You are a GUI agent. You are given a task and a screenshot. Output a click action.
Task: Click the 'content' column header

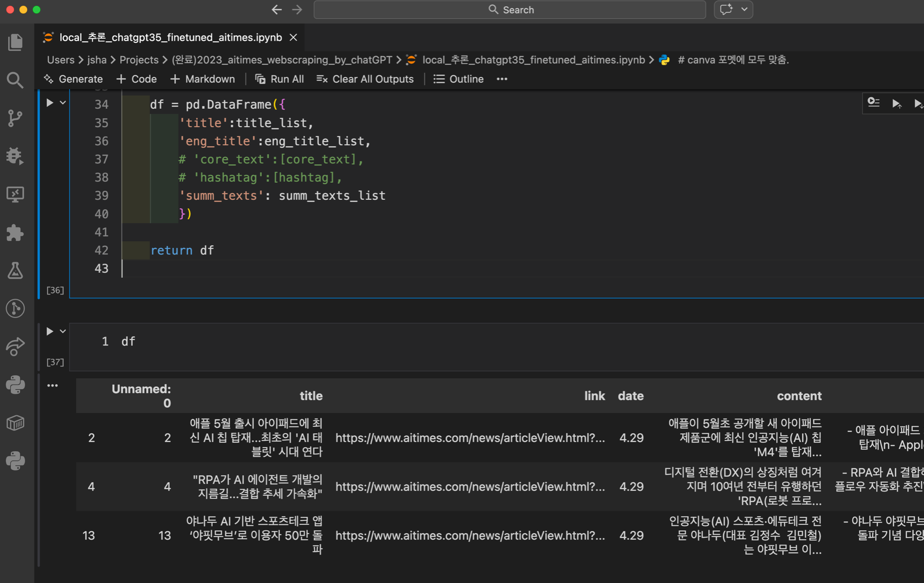click(x=799, y=396)
